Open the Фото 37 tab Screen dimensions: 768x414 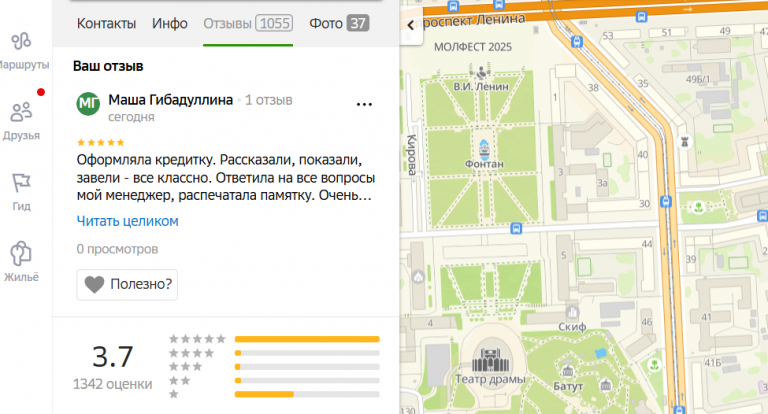click(339, 24)
